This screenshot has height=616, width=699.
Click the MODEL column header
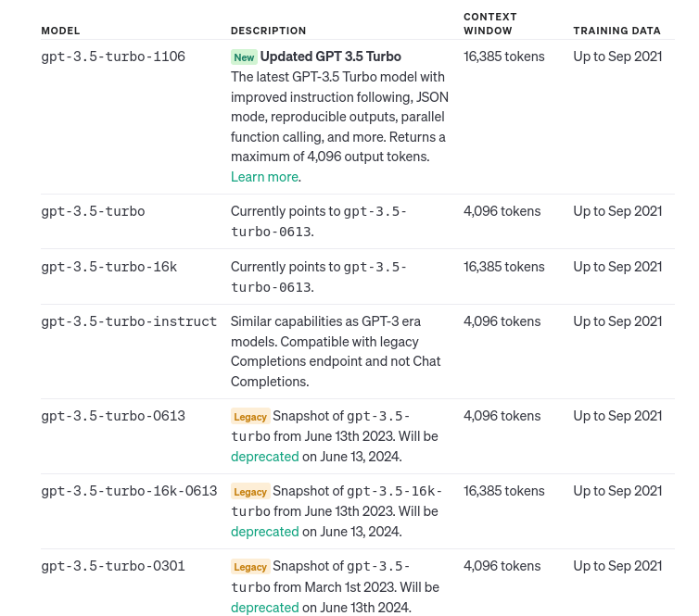[x=60, y=31]
